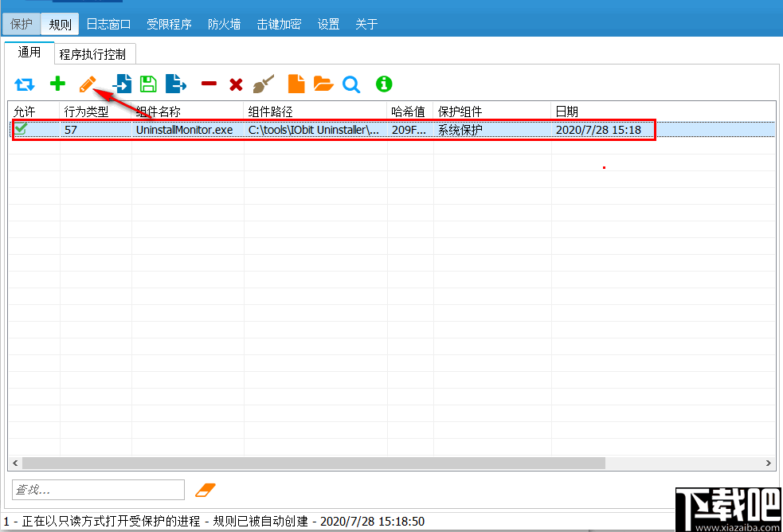Save rules with green floppy disk icon
Screen dimensions: 783x532
pos(147,84)
